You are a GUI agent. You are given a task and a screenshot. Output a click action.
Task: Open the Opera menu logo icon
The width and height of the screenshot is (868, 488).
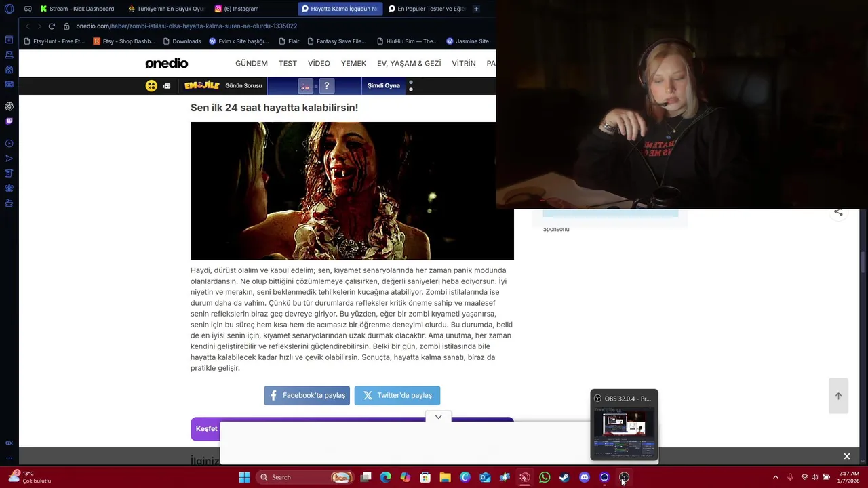pos(9,9)
